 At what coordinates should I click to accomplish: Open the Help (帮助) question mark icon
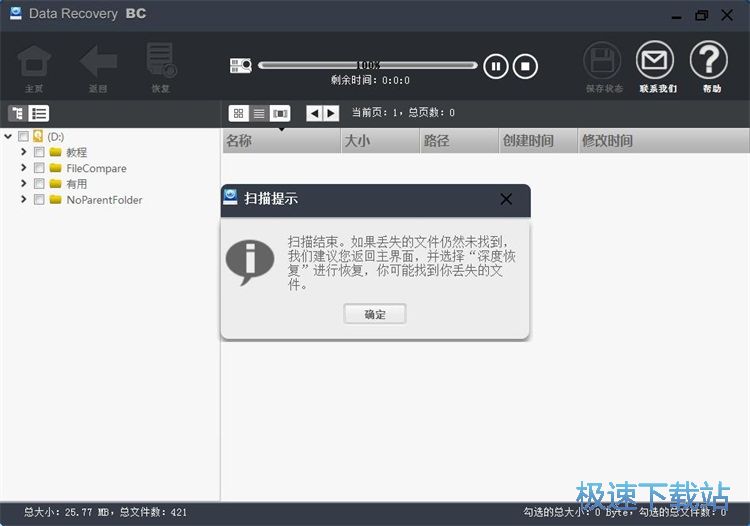click(x=708, y=60)
